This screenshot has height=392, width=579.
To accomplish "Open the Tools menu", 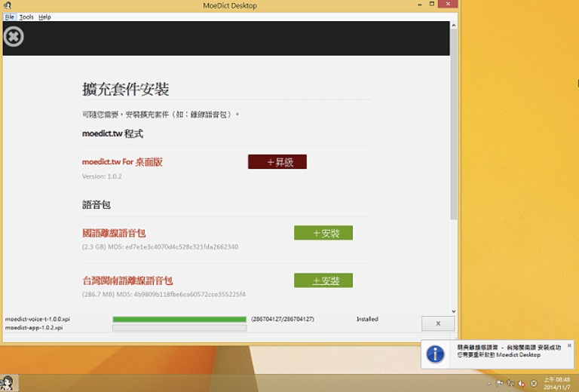I will [x=26, y=17].
